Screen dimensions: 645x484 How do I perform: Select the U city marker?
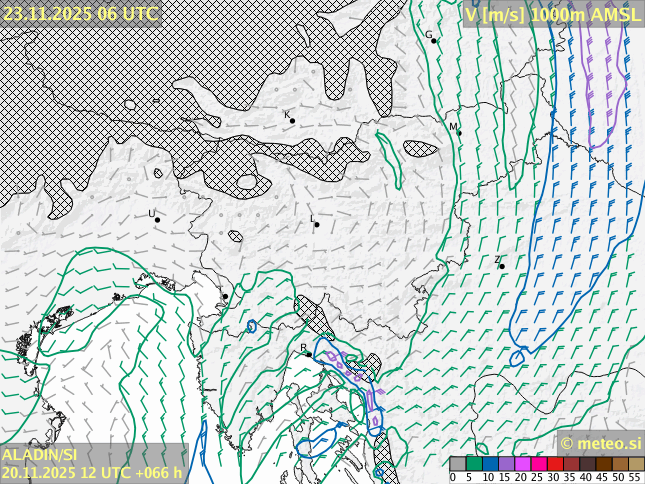[x=157, y=219]
